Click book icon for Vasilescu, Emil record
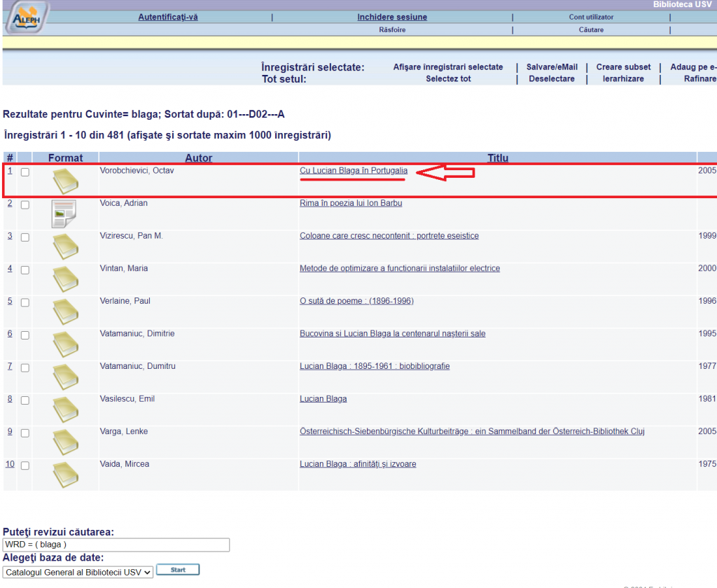 [66, 409]
